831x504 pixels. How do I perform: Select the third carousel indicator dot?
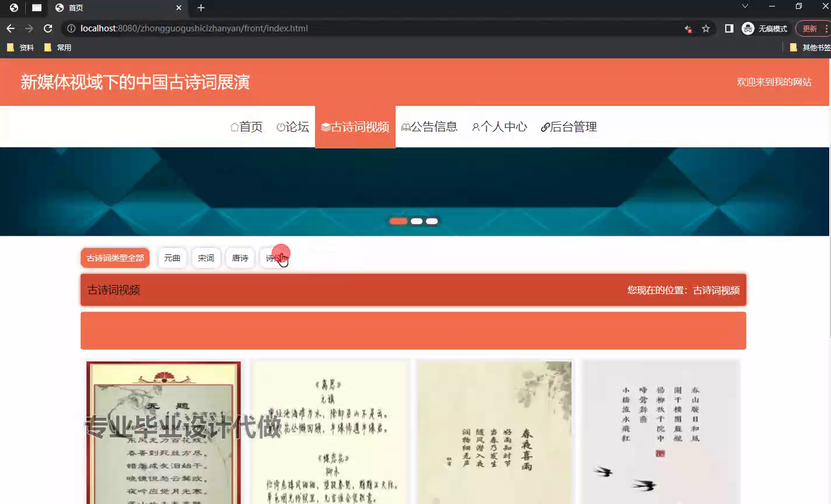pyautogui.click(x=432, y=221)
